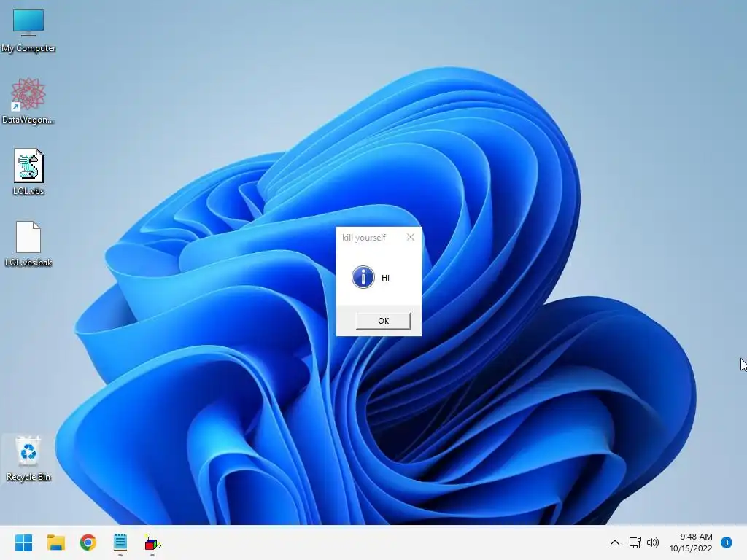
Task: Launch Google Chrome from the taskbar
Action: pos(88,542)
